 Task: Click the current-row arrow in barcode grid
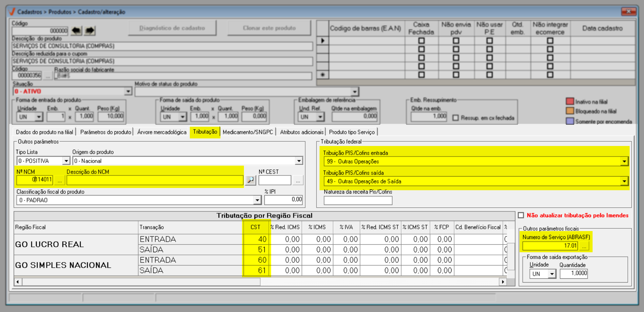(x=323, y=40)
